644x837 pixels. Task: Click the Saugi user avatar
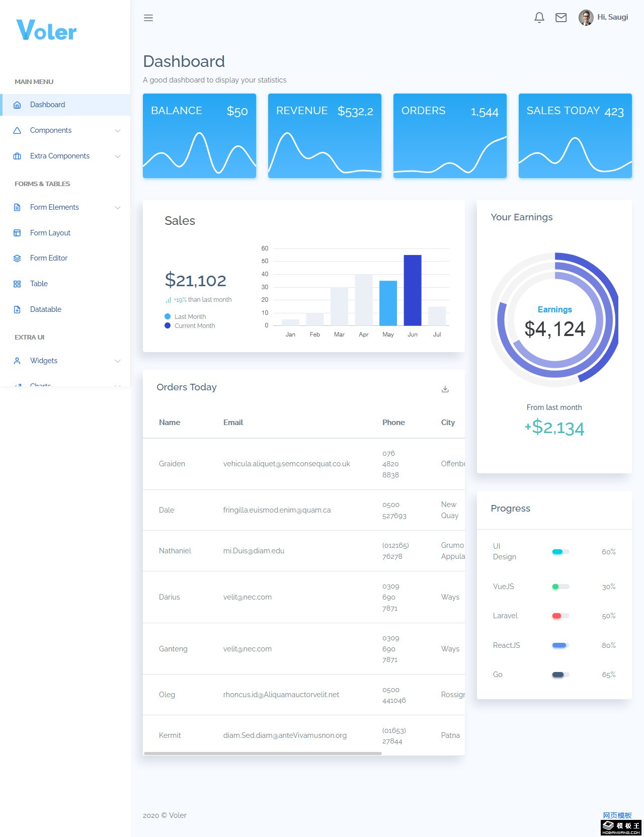tap(586, 18)
